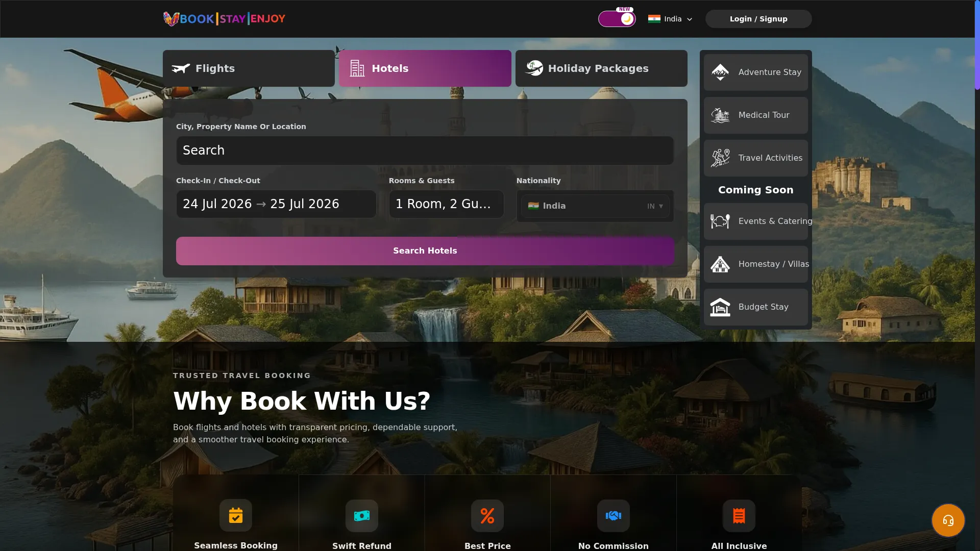
Task: Click the Seamless Booking label
Action: point(236,545)
